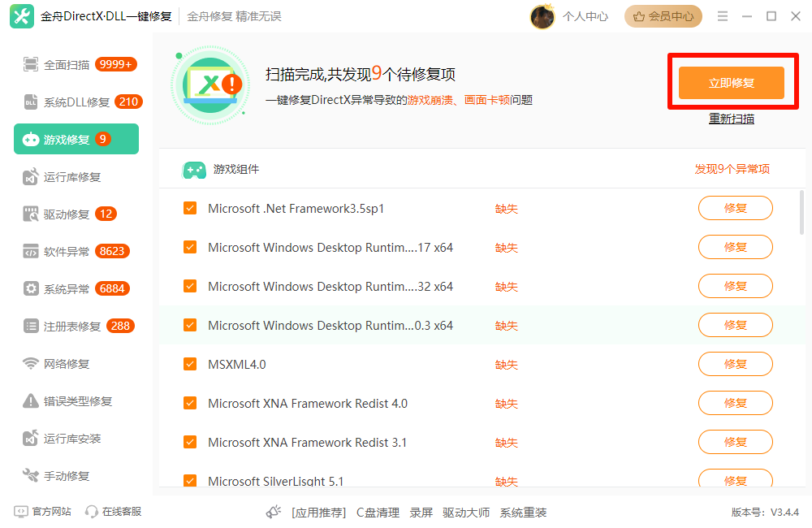Open the 全面扫描 tab
The image size is (812, 528).
pyautogui.click(x=76, y=64)
